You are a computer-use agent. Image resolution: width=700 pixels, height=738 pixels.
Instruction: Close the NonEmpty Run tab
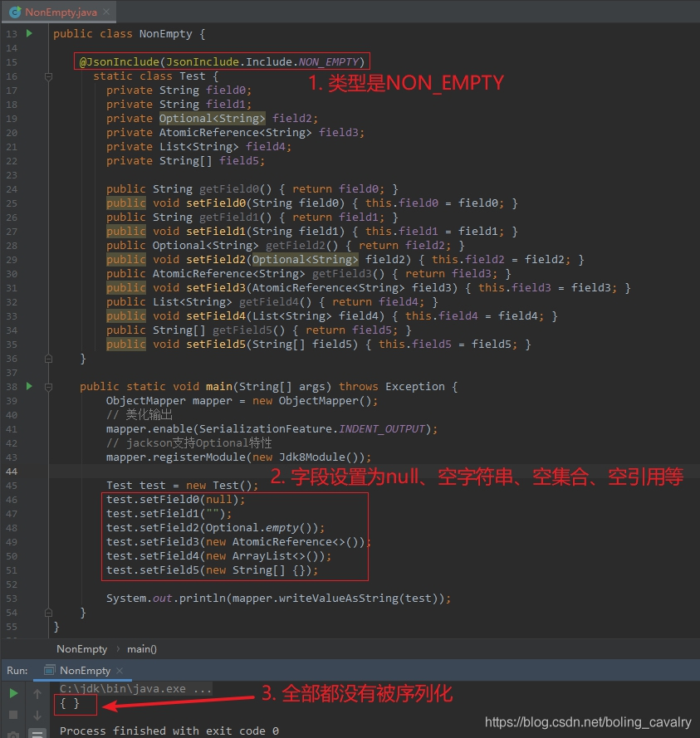pos(120,670)
